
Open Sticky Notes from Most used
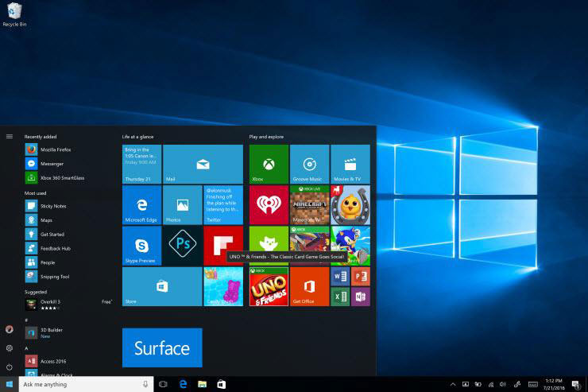click(52, 206)
